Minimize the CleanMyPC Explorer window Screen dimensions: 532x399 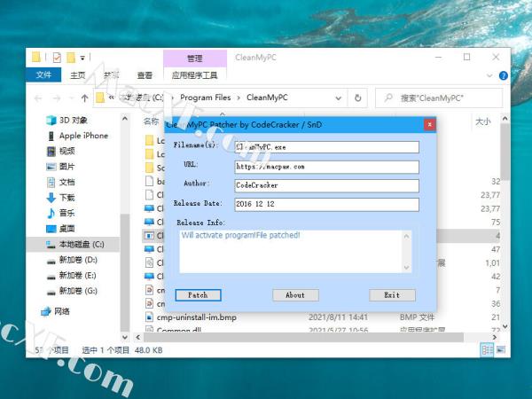click(x=438, y=58)
